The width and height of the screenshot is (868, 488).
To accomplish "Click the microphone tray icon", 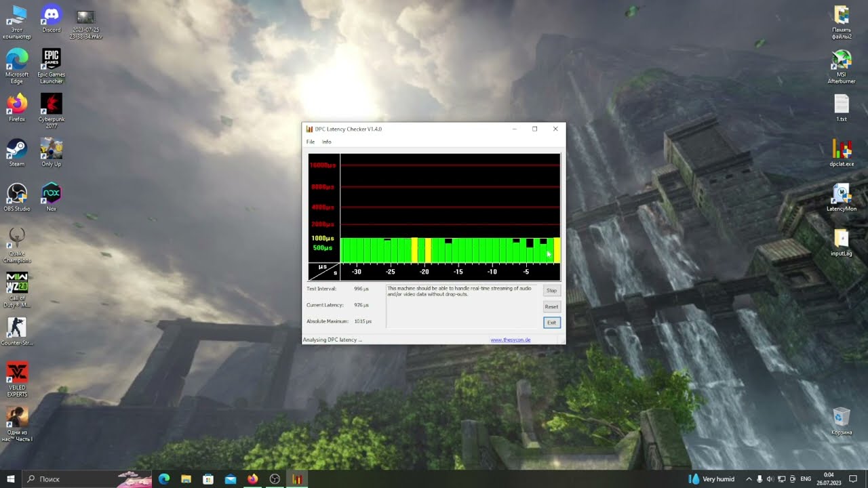I will pyautogui.click(x=759, y=479).
